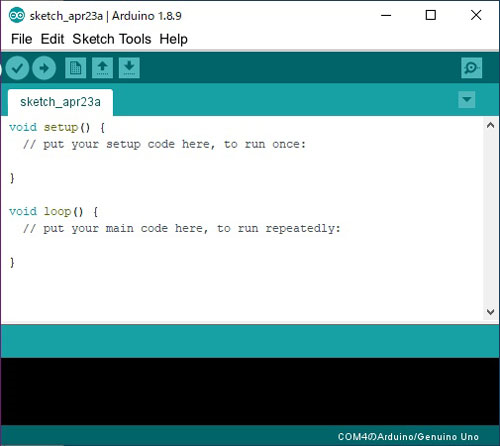Click the Arduino logo in title bar
Image resolution: width=500 pixels, height=446 pixels.
pos(17,15)
